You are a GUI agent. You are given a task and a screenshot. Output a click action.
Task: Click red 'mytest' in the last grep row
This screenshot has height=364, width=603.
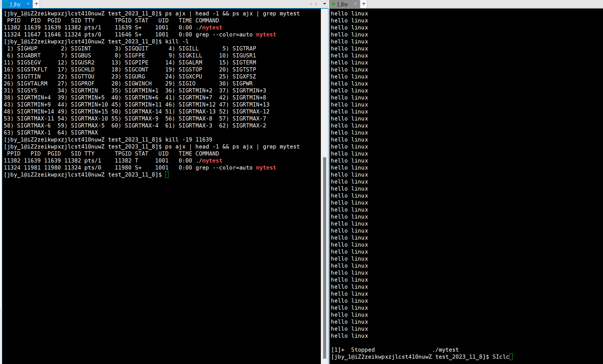click(266, 168)
